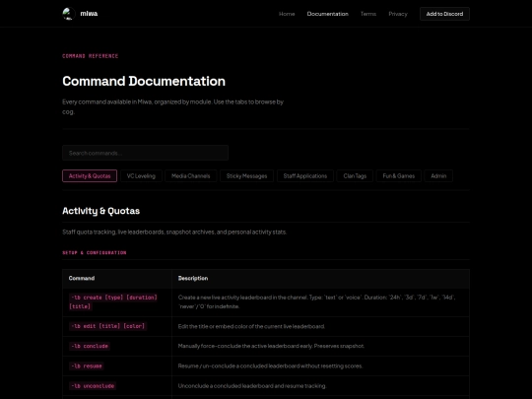The width and height of the screenshot is (532, 399).
Task: Click the COMMAND REFERENCE label
Action: click(91, 56)
